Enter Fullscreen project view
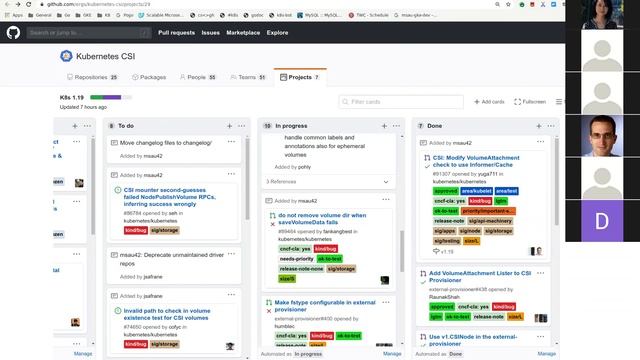640x360 pixels. [x=530, y=102]
